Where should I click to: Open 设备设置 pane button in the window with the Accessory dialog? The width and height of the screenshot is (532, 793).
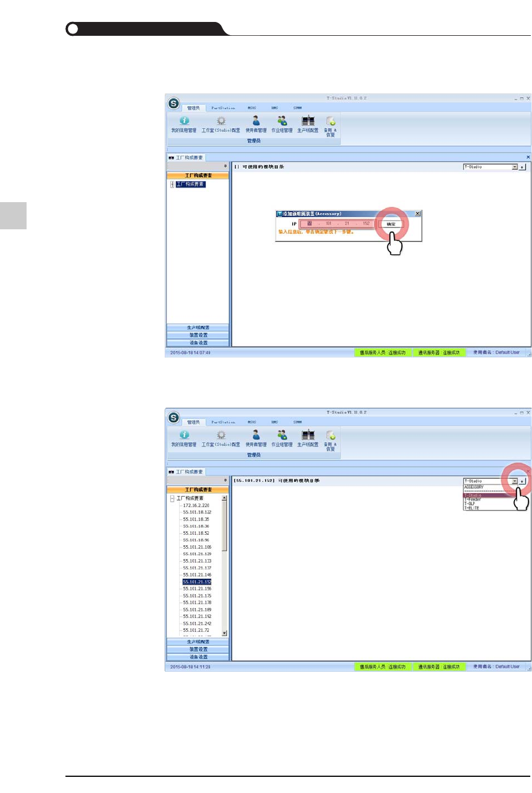pos(198,342)
